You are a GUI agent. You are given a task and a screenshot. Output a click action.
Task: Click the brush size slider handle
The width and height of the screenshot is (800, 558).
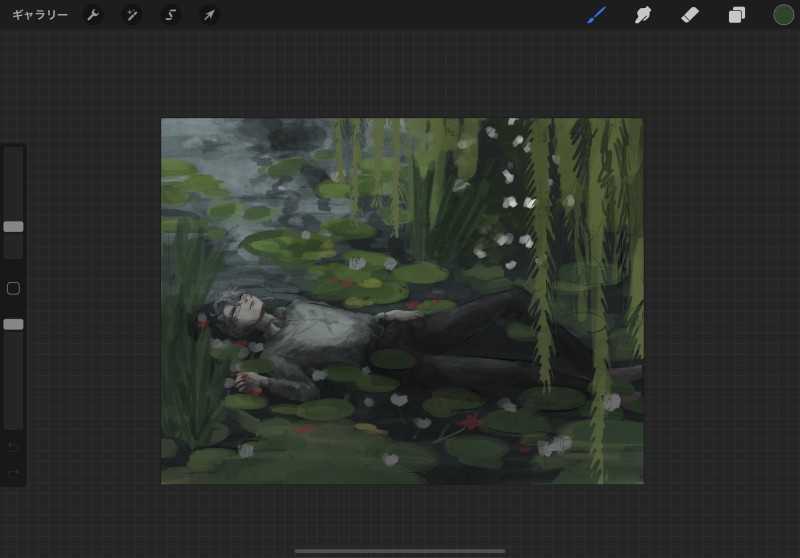(13, 226)
